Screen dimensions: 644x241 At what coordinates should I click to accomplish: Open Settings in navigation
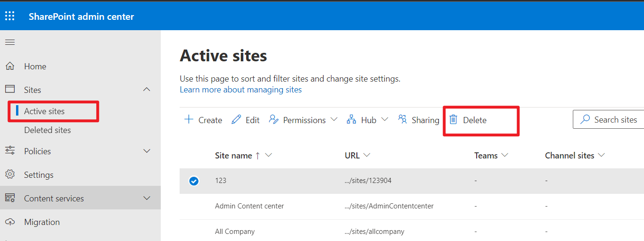(39, 175)
